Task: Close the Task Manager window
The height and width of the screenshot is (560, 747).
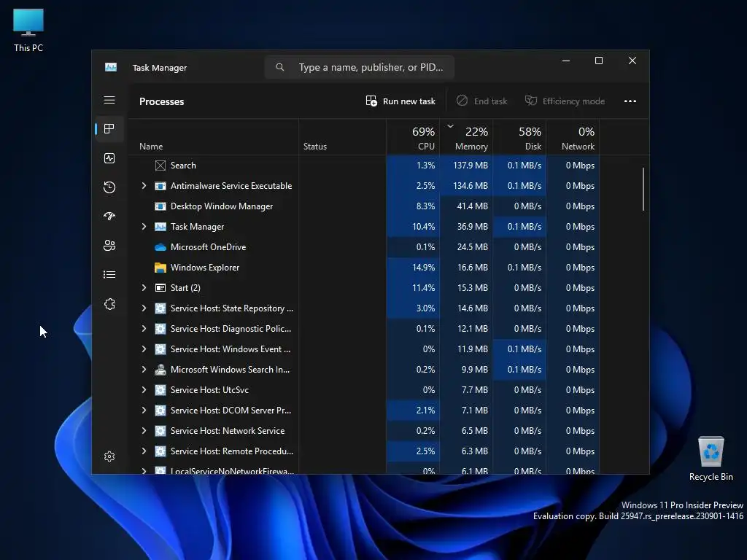Action: click(632, 61)
